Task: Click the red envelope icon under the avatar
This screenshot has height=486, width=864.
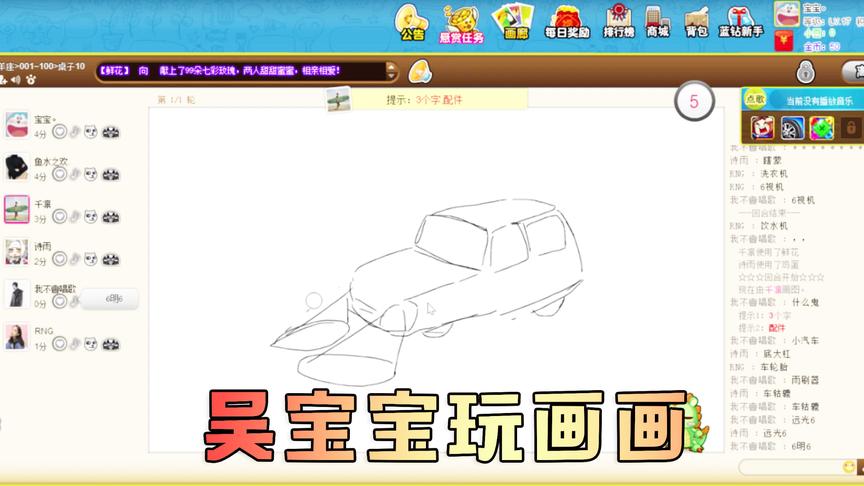Action: 783,41
